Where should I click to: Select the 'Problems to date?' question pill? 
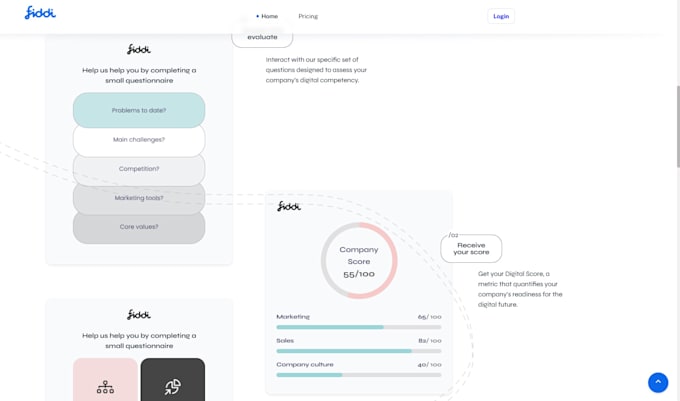(x=139, y=110)
